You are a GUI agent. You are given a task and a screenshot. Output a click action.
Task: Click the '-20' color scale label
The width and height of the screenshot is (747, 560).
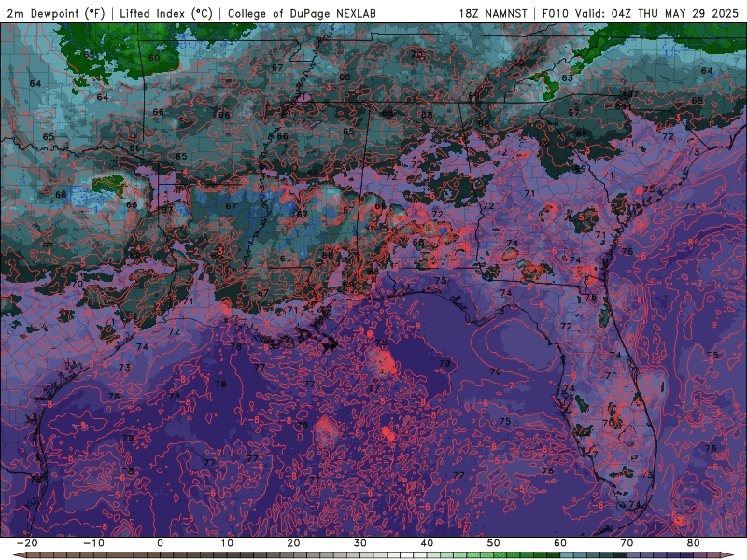click(27, 543)
